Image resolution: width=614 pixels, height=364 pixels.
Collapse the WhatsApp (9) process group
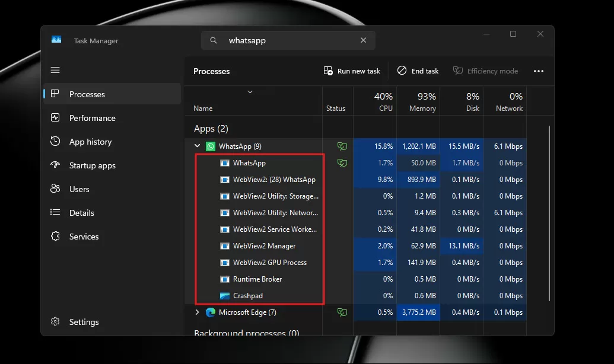197,146
